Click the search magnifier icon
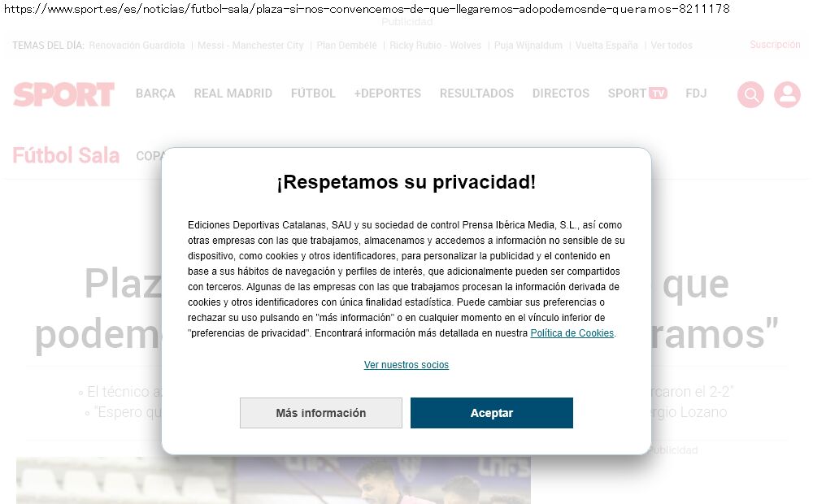813x504 pixels. tap(750, 94)
